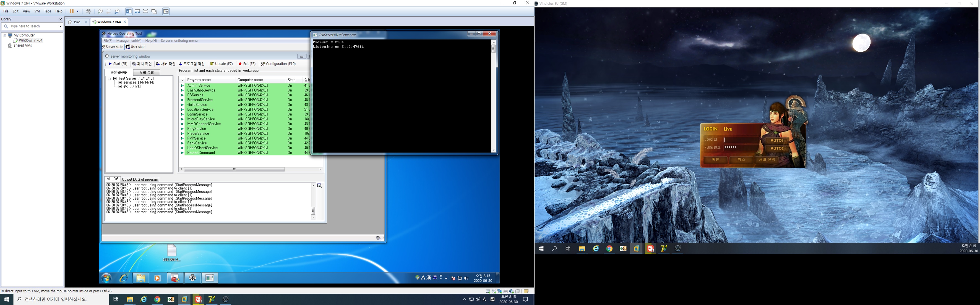Image resolution: width=980 pixels, height=305 pixels.
Task: Open VMware VM menu
Action: 37,11
